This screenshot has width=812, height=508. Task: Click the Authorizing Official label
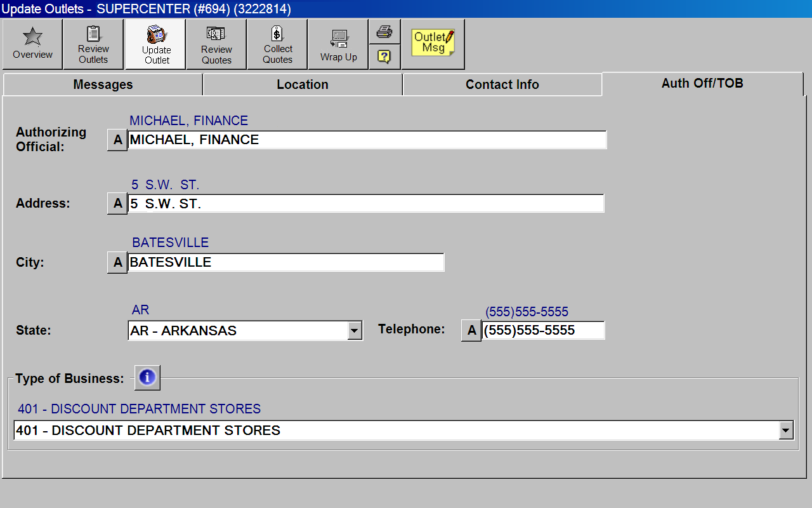click(x=51, y=139)
